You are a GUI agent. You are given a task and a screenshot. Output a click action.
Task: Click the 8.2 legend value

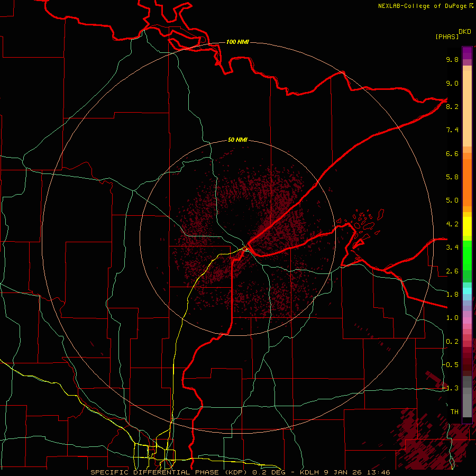[452, 106]
